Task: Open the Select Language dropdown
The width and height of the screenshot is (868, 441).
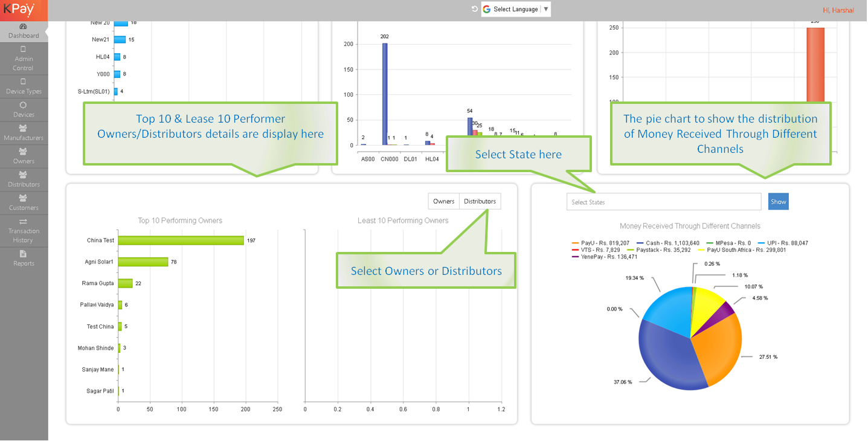Action: (x=516, y=9)
